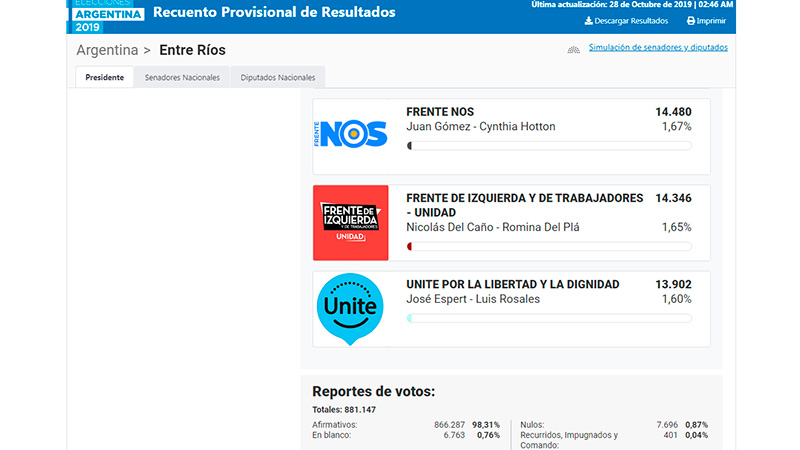Click the 0,04% value
Screen dimensions: 800x450
696,435
